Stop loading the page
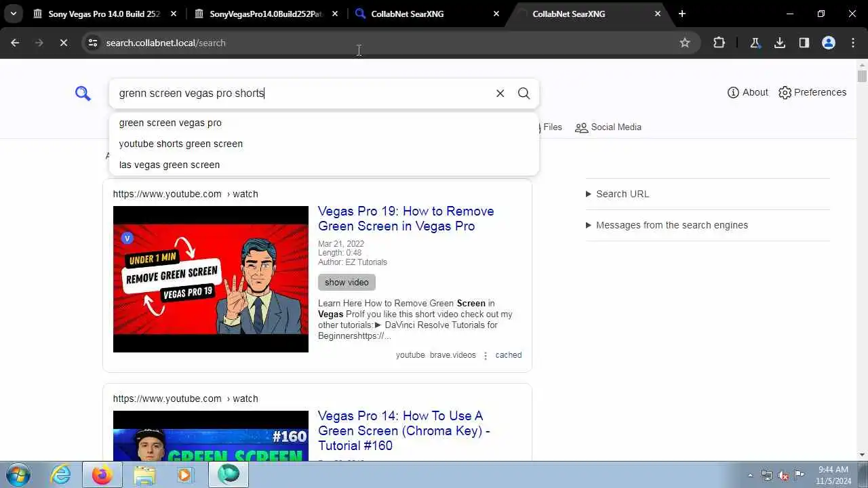The height and width of the screenshot is (488, 868). pos(63,43)
